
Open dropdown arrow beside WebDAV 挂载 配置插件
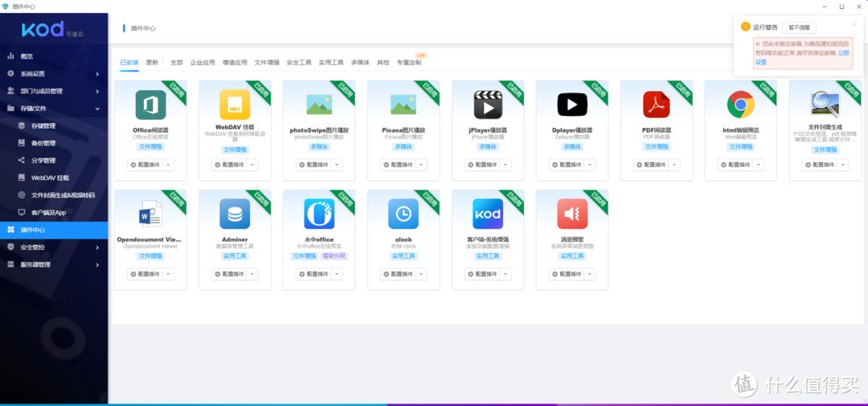pyautogui.click(x=252, y=165)
